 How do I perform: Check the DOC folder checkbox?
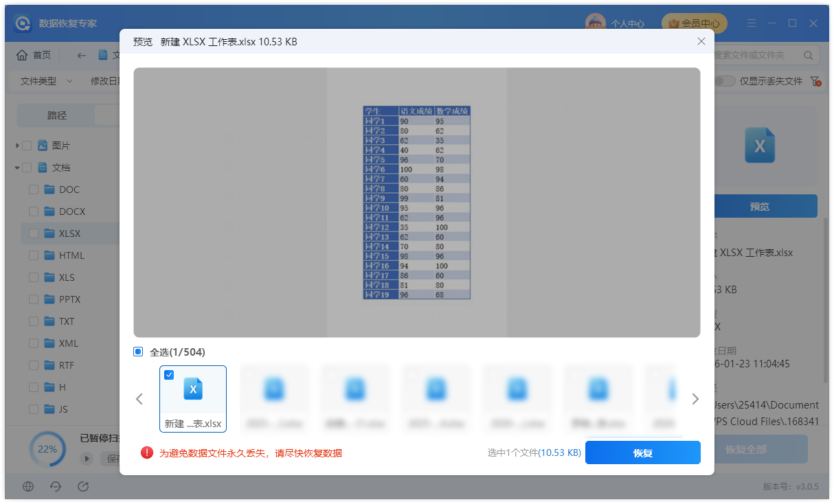point(34,190)
